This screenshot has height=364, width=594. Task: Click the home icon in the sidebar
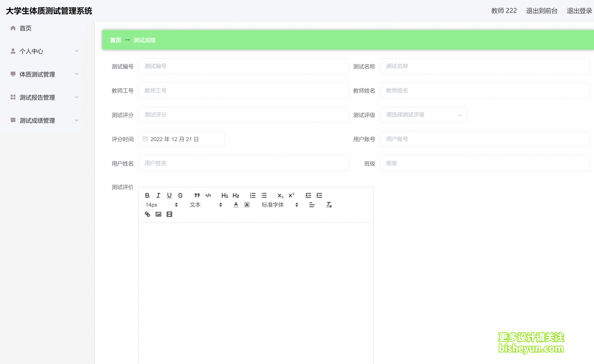13,28
